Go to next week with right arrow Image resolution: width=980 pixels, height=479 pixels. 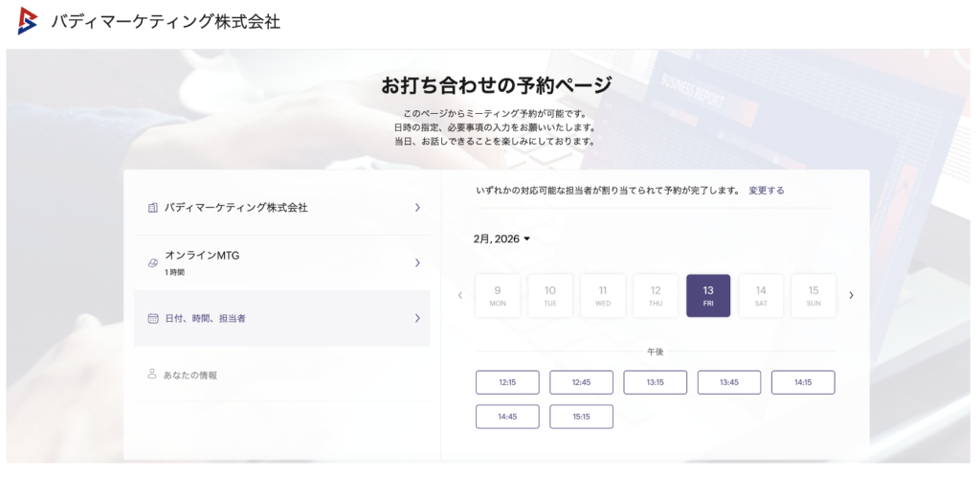coord(851,295)
